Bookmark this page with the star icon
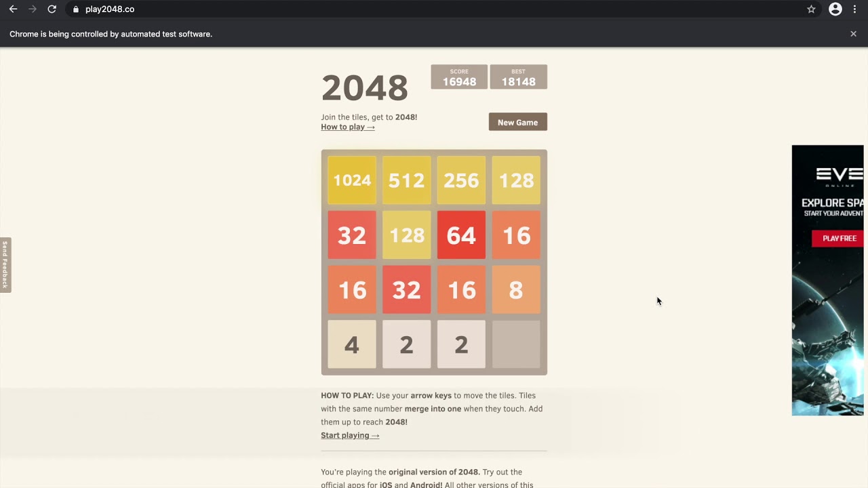Image resolution: width=868 pixels, height=488 pixels. [x=811, y=9]
